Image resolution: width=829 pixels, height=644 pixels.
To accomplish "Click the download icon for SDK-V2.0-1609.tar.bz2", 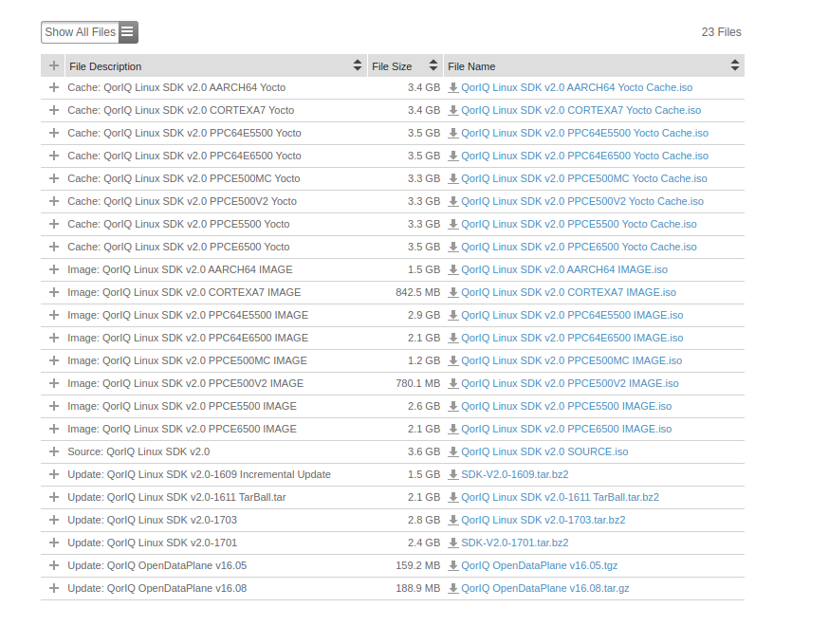I will [x=454, y=474].
